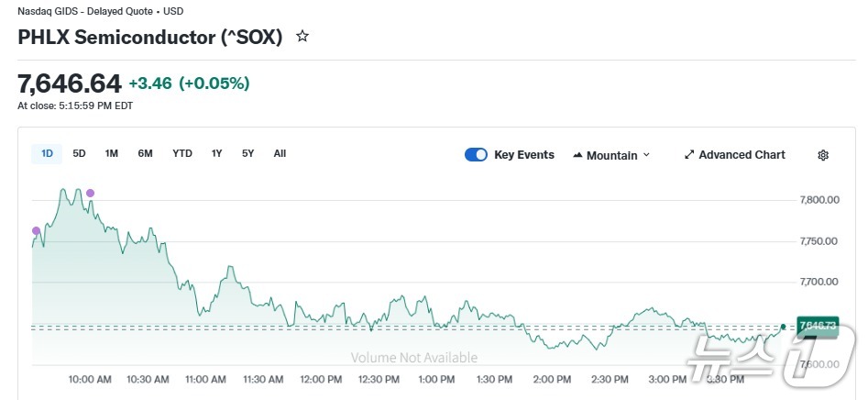868x400 pixels.
Task: Switch to the 5D time range
Action: pyautogui.click(x=80, y=154)
